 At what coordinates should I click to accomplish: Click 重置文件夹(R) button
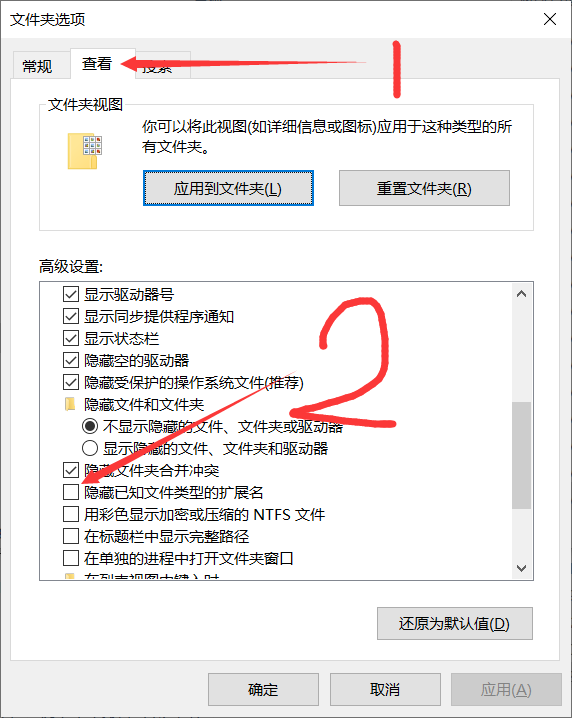pos(424,188)
